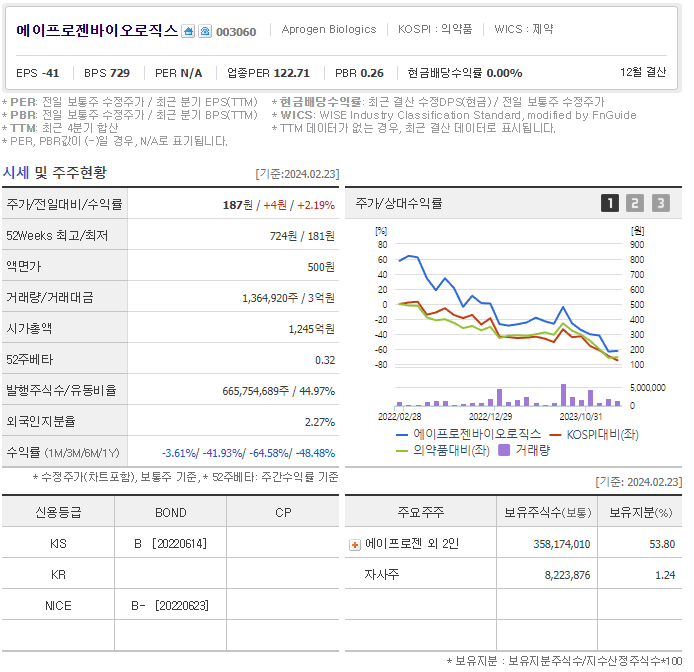Click PBR 0.26 value

(359, 73)
